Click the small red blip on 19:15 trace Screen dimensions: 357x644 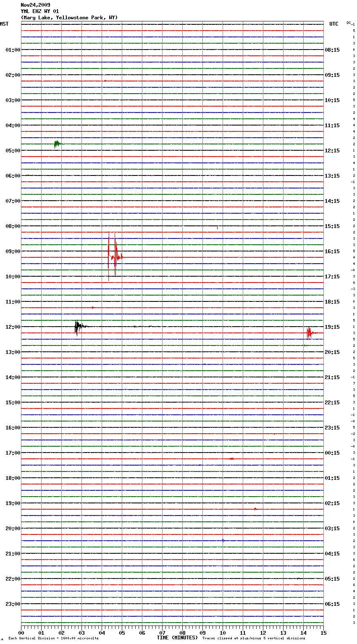[255, 509]
